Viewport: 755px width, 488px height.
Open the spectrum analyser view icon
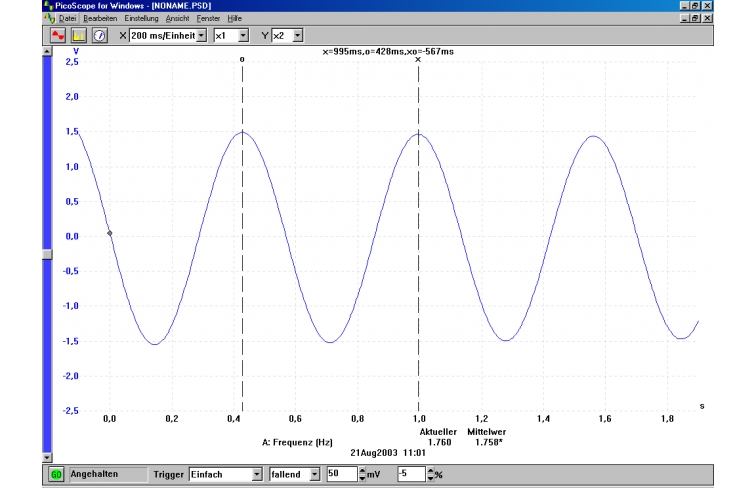tap(78, 36)
